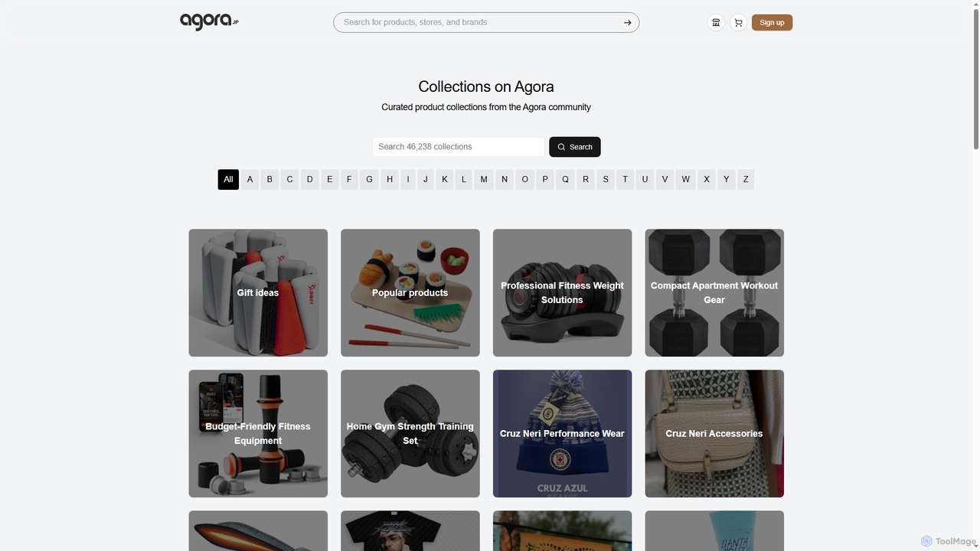Filter collections by letter D

(x=309, y=179)
